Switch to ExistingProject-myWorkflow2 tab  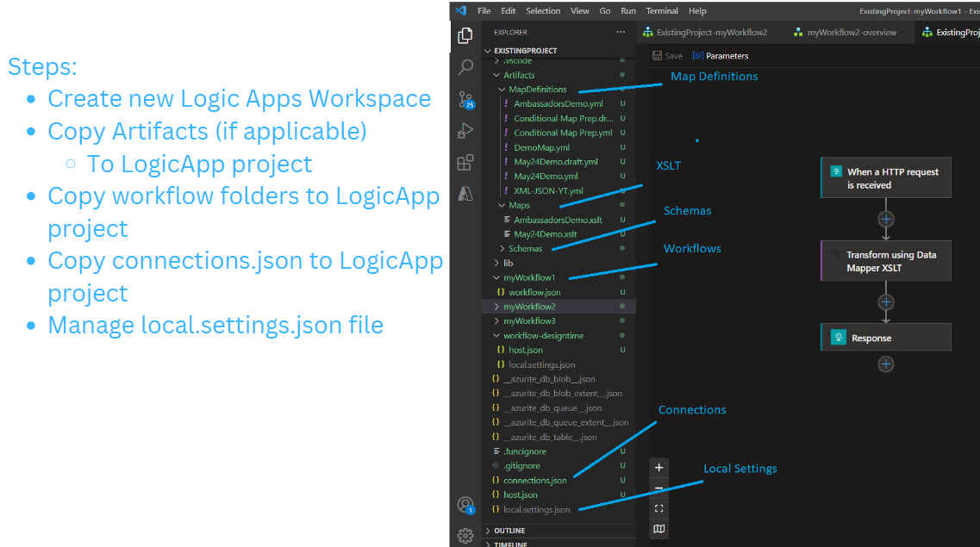(711, 33)
